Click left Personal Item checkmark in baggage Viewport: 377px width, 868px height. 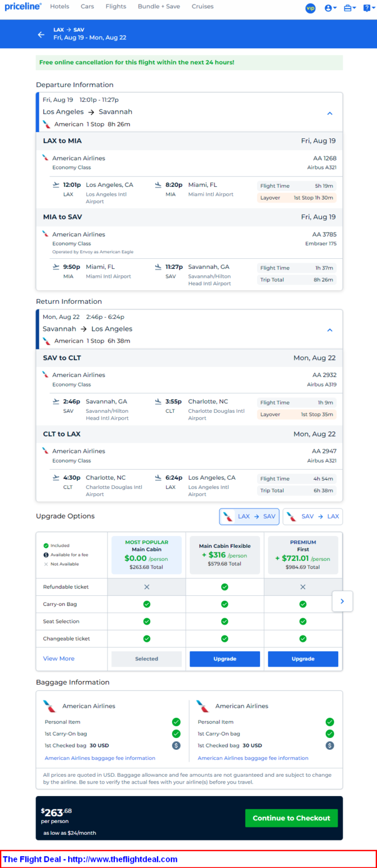pyautogui.click(x=176, y=722)
